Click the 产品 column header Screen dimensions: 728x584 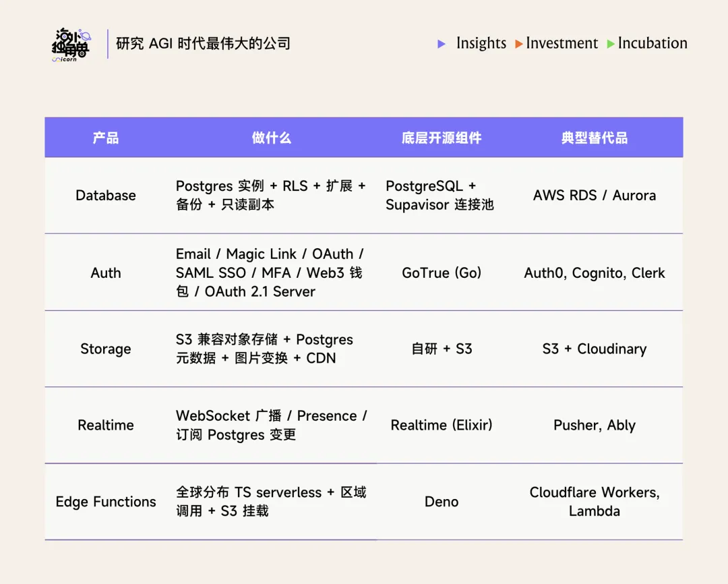click(105, 138)
